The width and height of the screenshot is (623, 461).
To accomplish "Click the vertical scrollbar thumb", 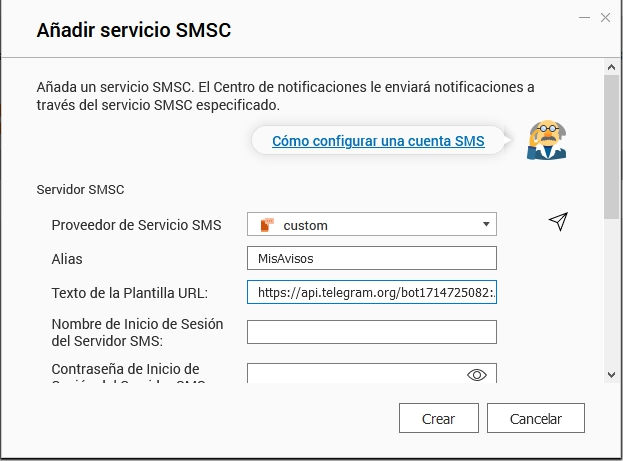I will point(610,150).
